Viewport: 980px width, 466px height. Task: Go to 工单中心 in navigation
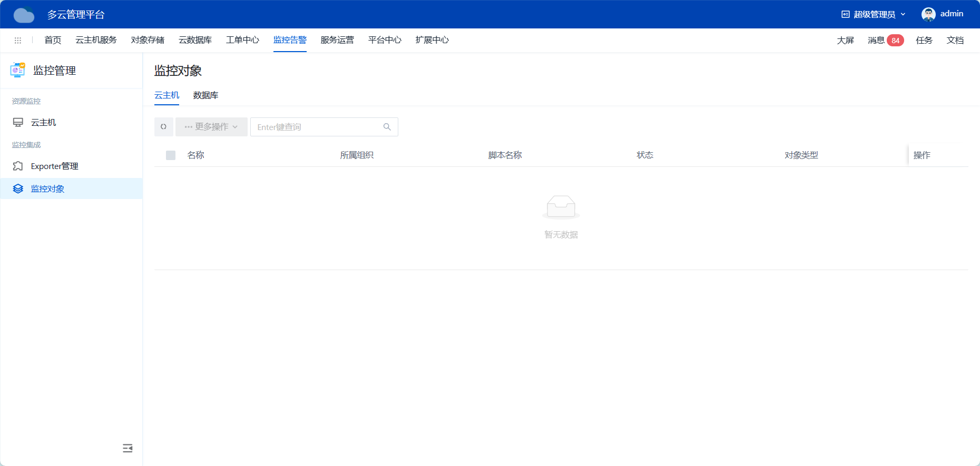(242, 40)
